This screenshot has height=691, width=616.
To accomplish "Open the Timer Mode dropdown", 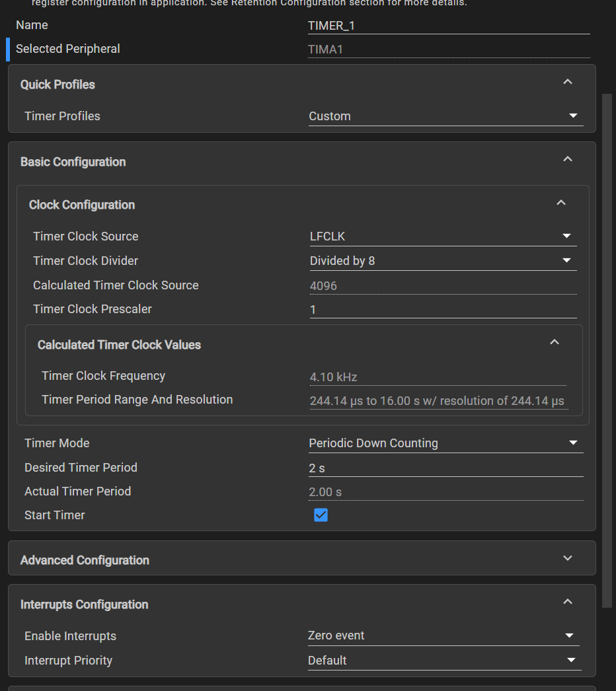I will coord(445,443).
